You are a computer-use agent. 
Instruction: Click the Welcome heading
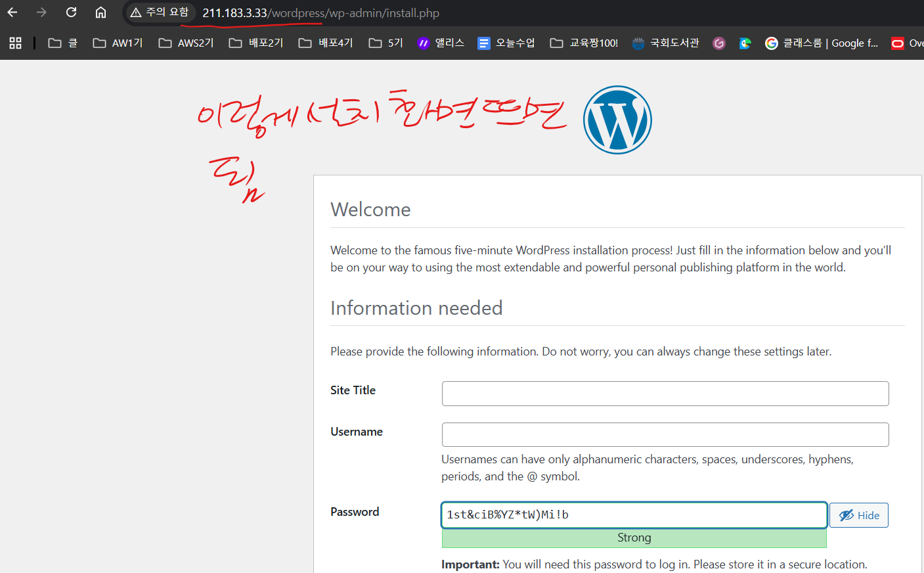click(370, 210)
